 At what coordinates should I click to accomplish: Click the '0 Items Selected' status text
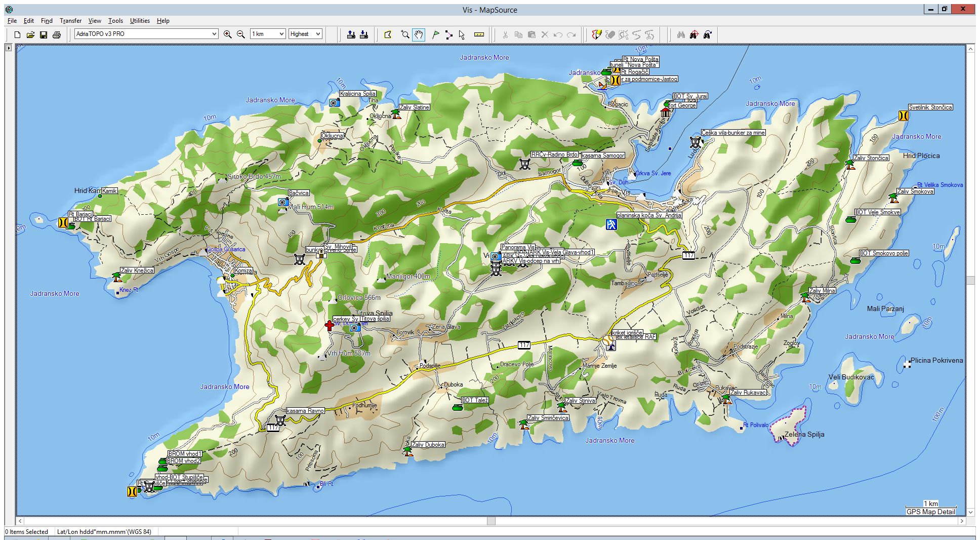27,532
